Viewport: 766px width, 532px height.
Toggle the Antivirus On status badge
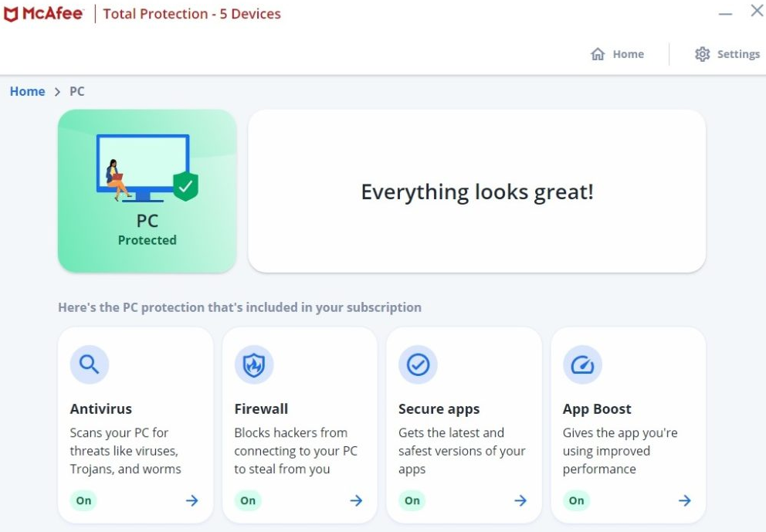click(x=83, y=500)
